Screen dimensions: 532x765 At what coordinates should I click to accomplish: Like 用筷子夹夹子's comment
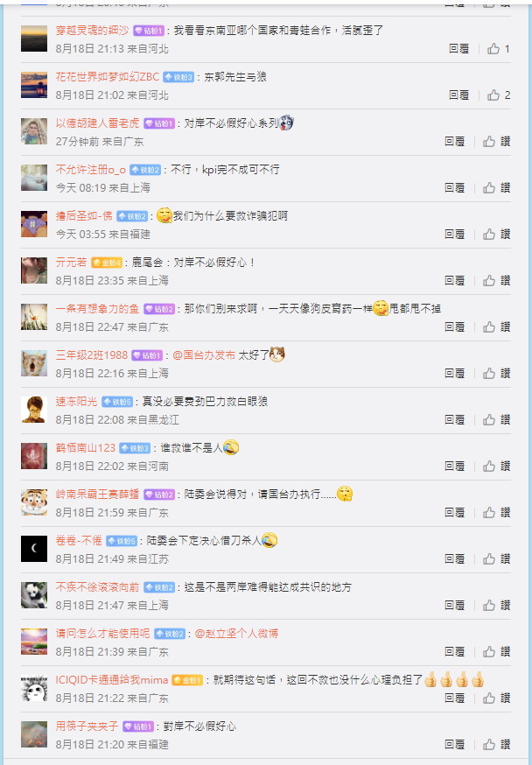tap(496, 744)
